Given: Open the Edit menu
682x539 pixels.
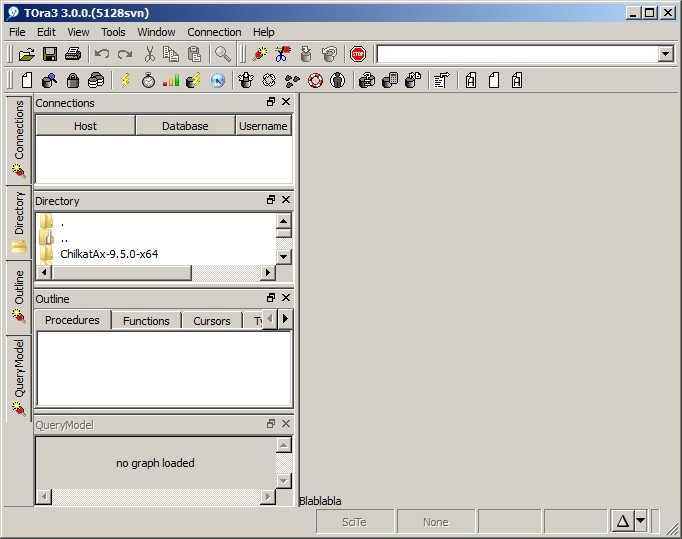Looking at the screenshot, I should 46,32.
